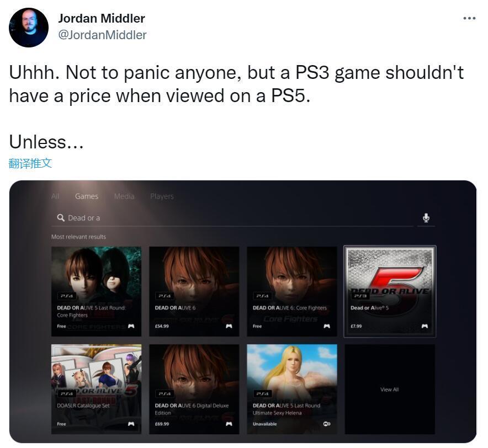
Task: Click controller icon on Dead or Alive 5 PS3 tile
Action: coord(425,326)
